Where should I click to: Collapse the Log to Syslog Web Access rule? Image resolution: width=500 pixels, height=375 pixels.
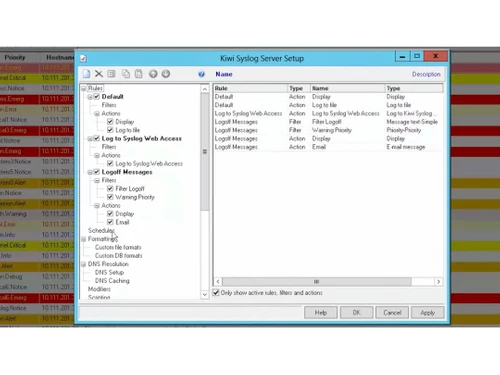point(90,139)
